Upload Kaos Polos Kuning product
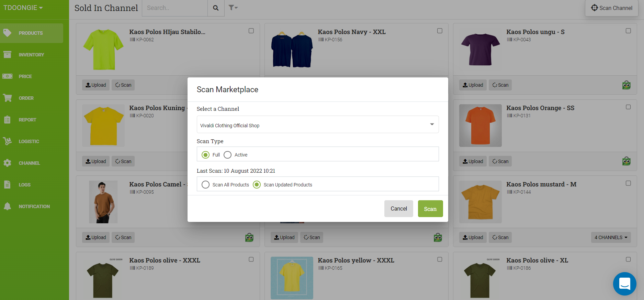 point(96,161)
